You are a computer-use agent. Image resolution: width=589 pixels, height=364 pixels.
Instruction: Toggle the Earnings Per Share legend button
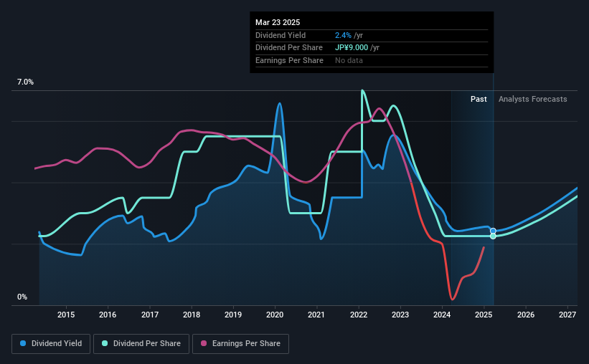240,344
